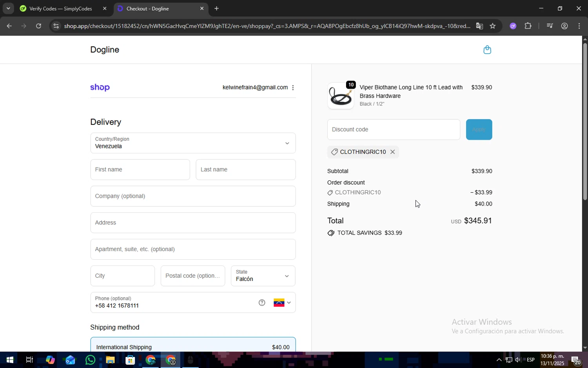Focus the Postal code field
The image size is (588, 368).
(193, 276)
